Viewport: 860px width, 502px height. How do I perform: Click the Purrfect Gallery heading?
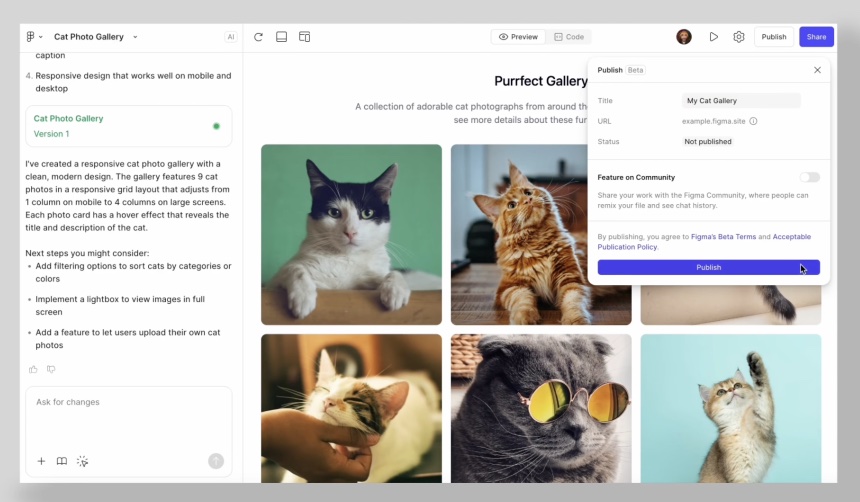(x=541, y=81)
